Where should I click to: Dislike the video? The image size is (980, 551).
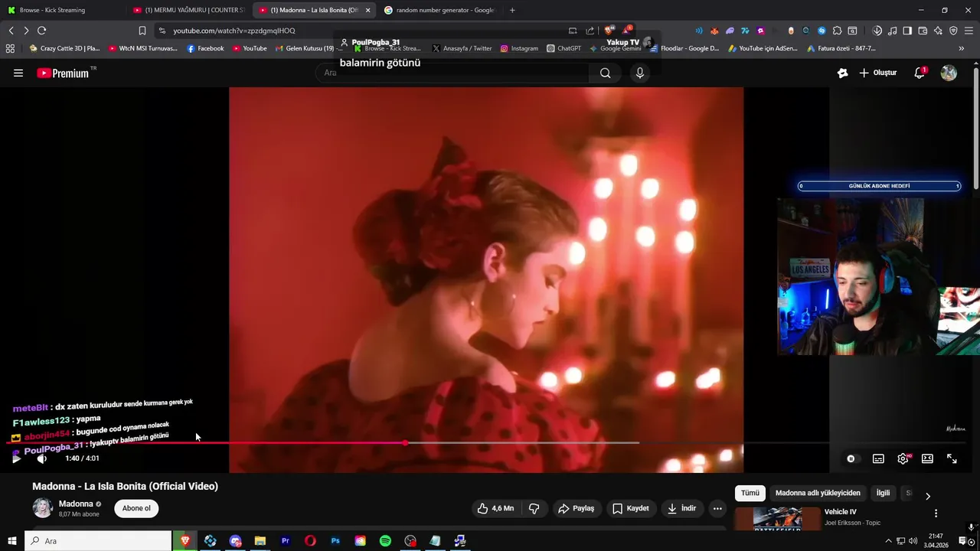point(534,508)
